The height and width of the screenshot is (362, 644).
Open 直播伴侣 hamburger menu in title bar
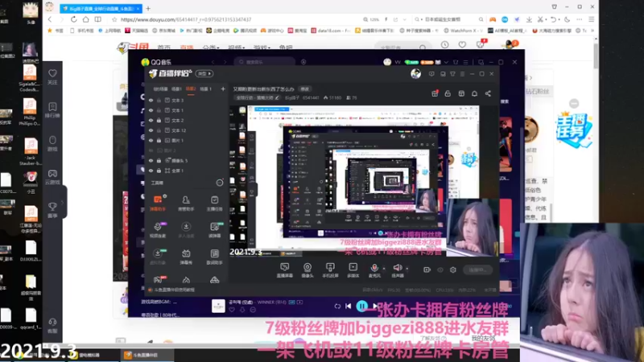point(462,74)
